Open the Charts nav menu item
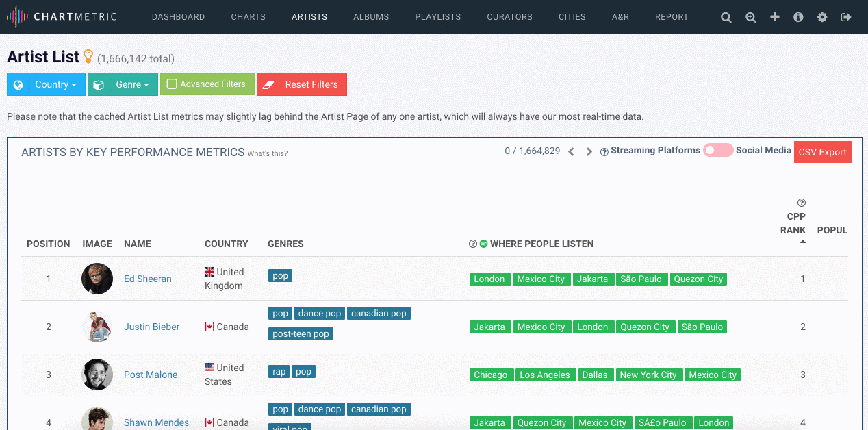868x430 pixels. [x=248, y=17]
